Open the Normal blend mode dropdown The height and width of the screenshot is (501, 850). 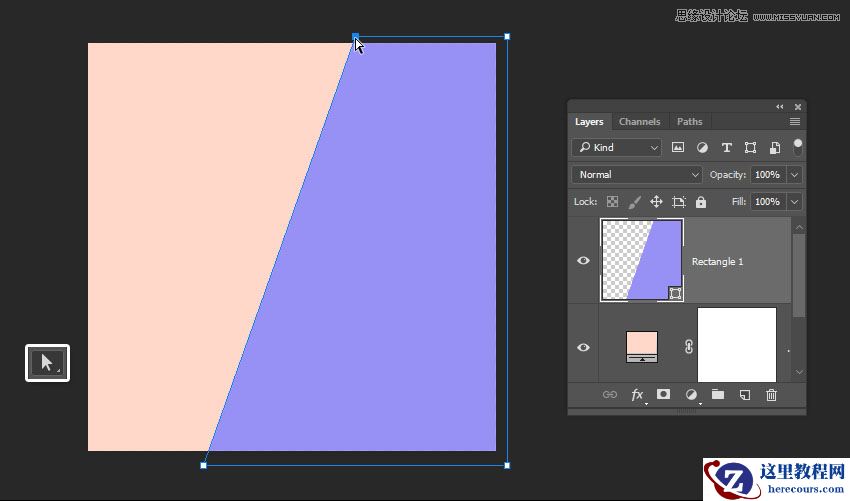click(x=637, y=175)
